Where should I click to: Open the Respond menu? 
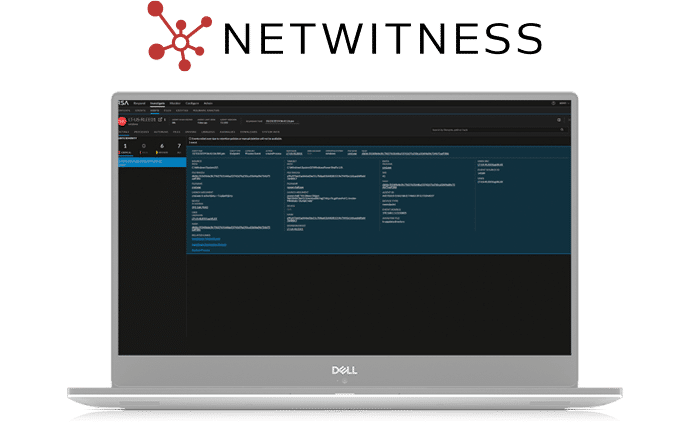click(x=139, y=104)
